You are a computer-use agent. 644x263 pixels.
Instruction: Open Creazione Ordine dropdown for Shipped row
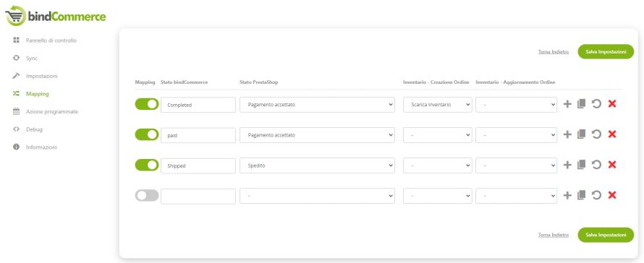click(437, 165)
